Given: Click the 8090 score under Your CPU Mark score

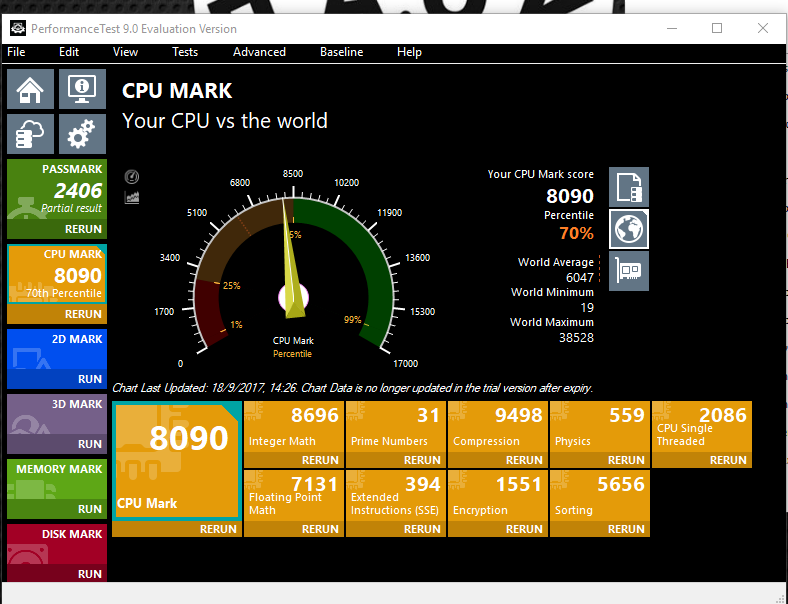Looking at the screenshot, I should 570,196.
